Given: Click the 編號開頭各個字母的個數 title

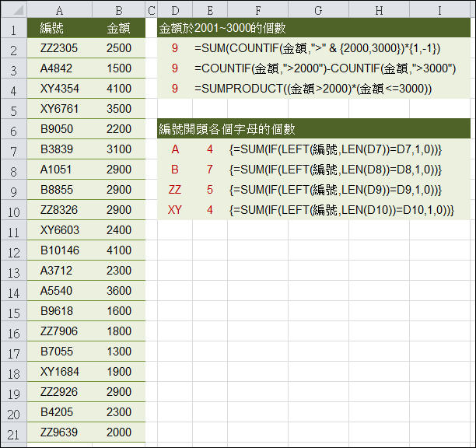Looking at the screenshot, I should tap(227, 129).
